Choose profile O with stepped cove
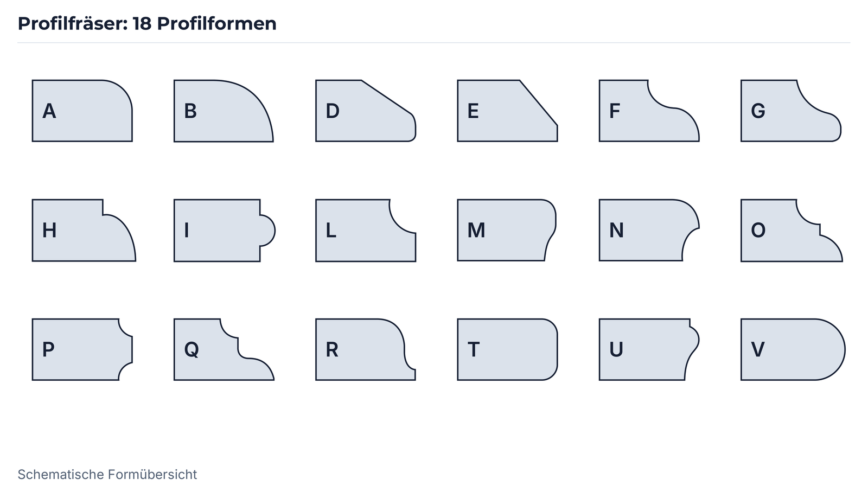The image size is (868, 492). click(792, 230)
